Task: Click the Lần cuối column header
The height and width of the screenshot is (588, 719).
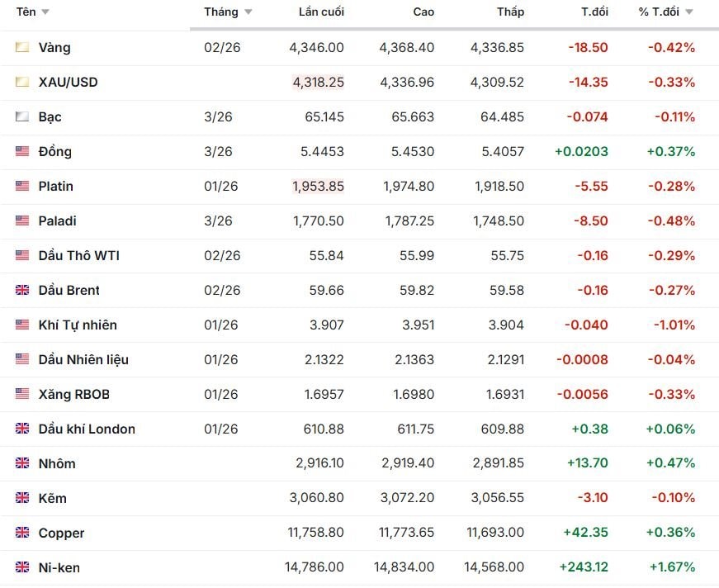Action: coord(321,12)
